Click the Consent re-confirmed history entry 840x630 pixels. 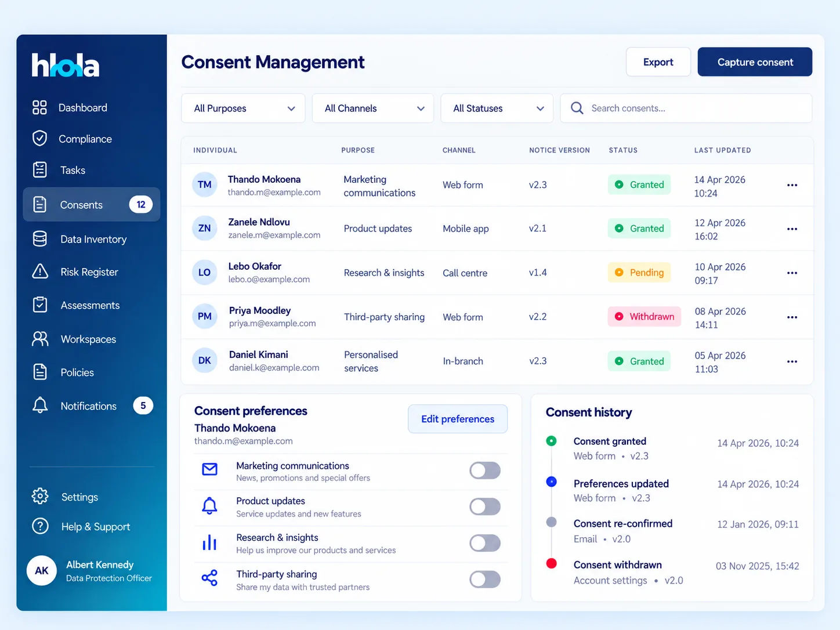point(672,531)
